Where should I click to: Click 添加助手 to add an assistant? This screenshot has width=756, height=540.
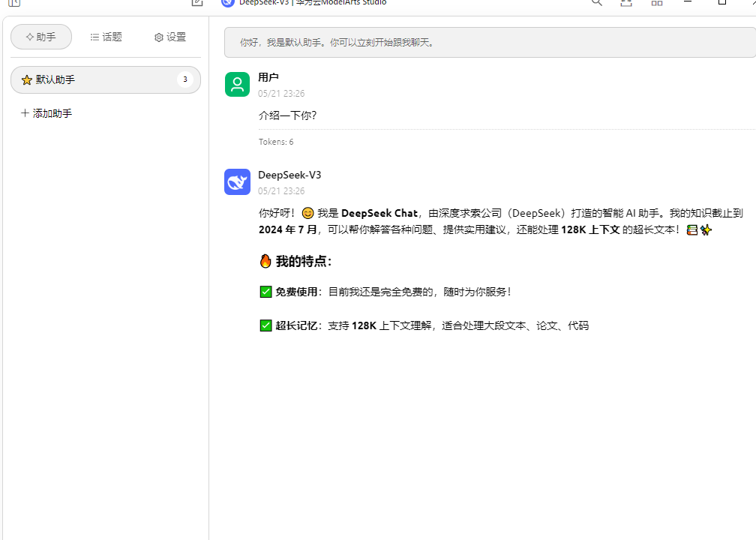click(46, 113)
